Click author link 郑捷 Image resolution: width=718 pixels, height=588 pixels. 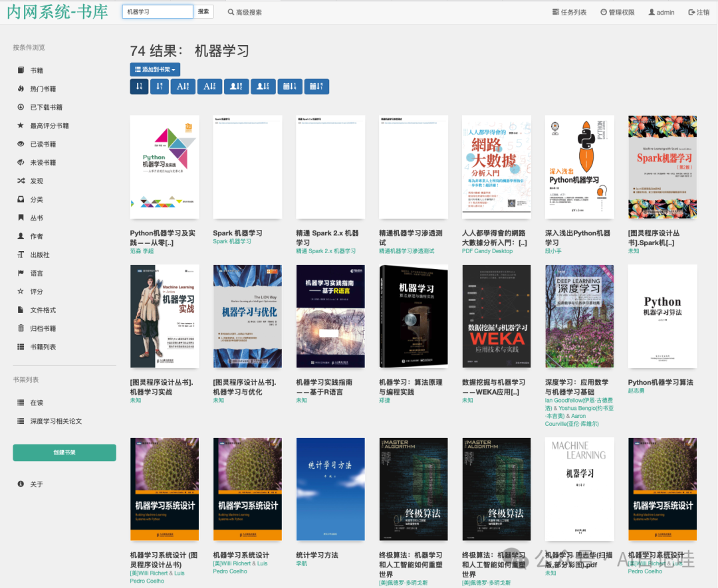[x=385, y=400]
